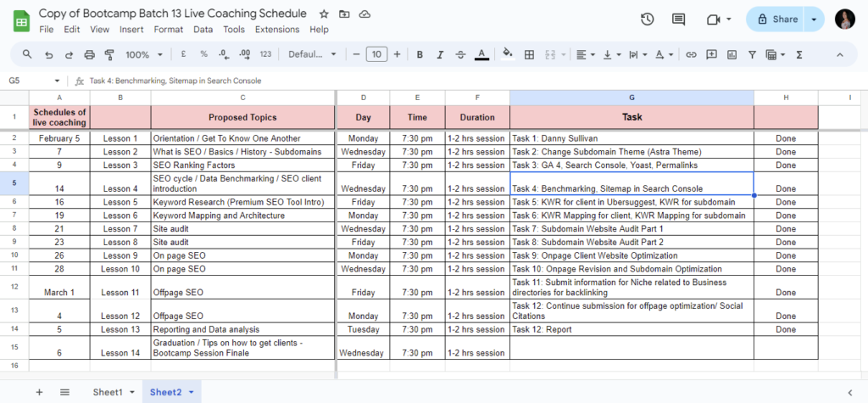868x403 pixels.
Task: Increase decimal places
Action: pyautogui.click(x=245, y=54)
